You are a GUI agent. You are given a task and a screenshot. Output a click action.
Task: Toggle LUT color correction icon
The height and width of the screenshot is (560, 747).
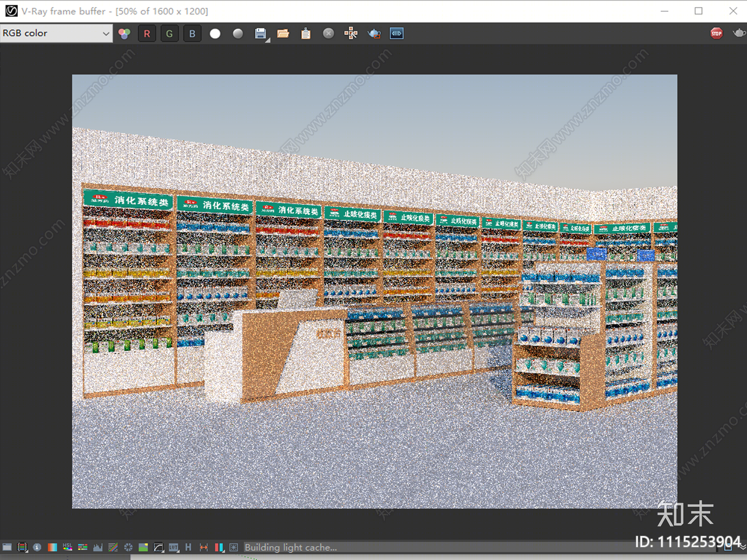(x=174, y=547)
